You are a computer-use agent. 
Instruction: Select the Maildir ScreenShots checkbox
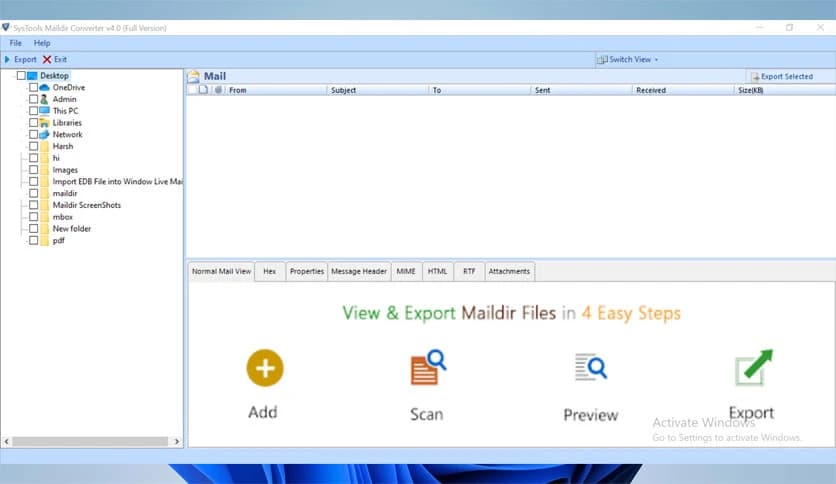pyautogui.click(x=33, y=205)
